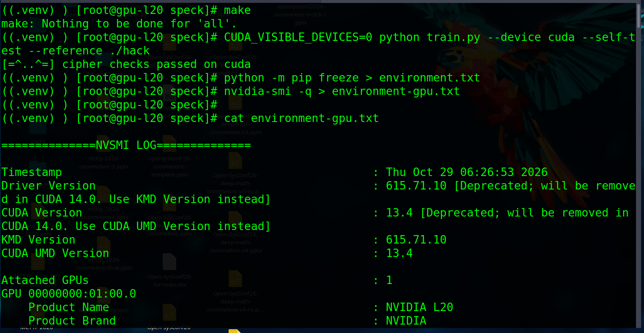The width and height of the screenshot is (644, 333).
Task: Click the KMD Version value '615.71.10'
Action: [x=416, y=240]
